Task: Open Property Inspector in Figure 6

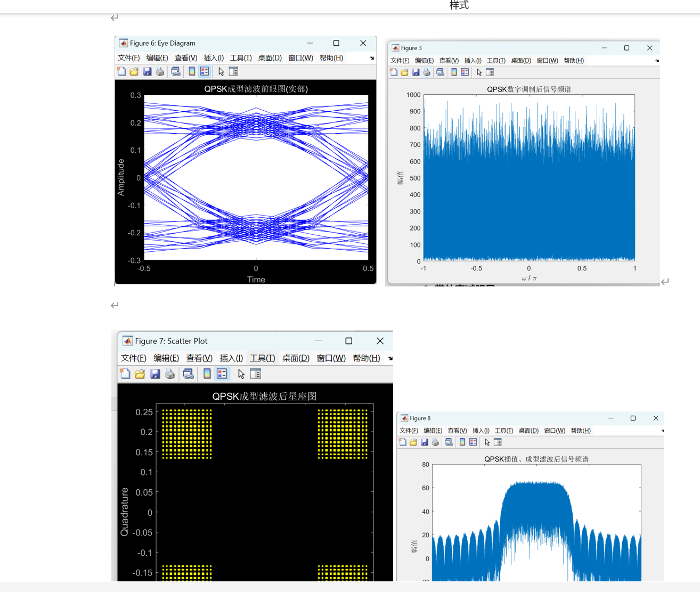Action: point(233,71)
